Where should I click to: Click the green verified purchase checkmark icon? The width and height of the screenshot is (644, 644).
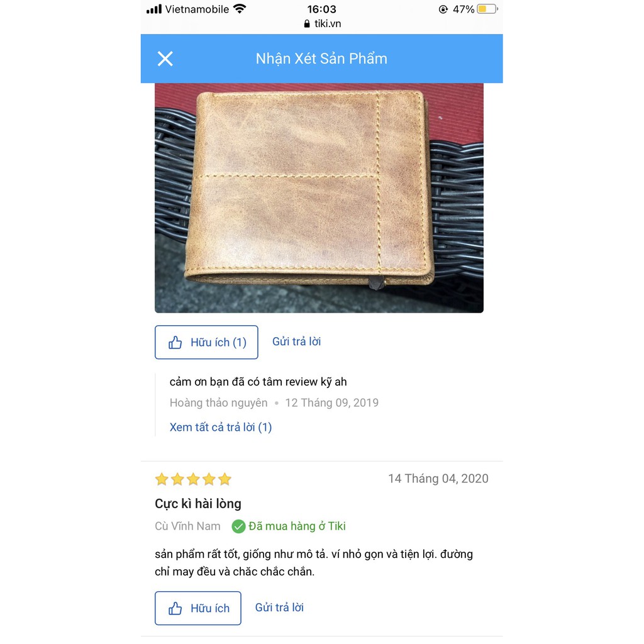[x=238, y=526]
